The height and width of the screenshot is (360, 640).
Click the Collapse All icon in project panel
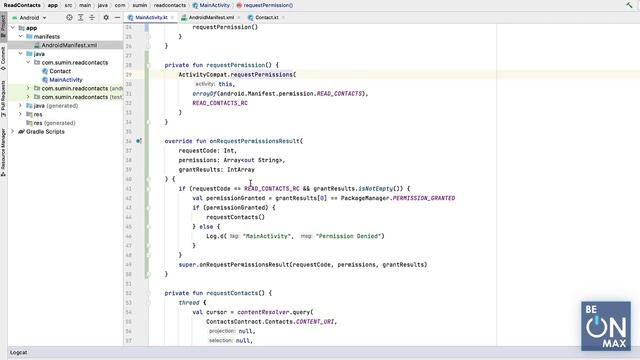pyautogui.click(x=92, y=18)
